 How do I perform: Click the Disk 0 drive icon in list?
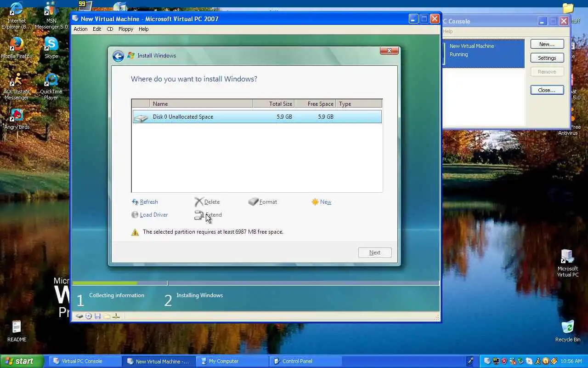point(141,117)
